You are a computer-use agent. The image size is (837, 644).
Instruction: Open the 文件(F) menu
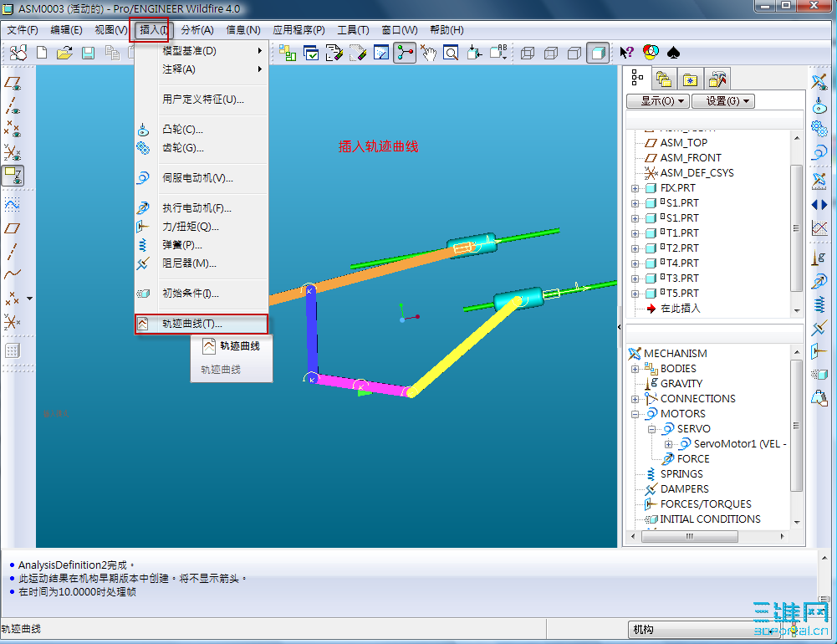(23, 30)
